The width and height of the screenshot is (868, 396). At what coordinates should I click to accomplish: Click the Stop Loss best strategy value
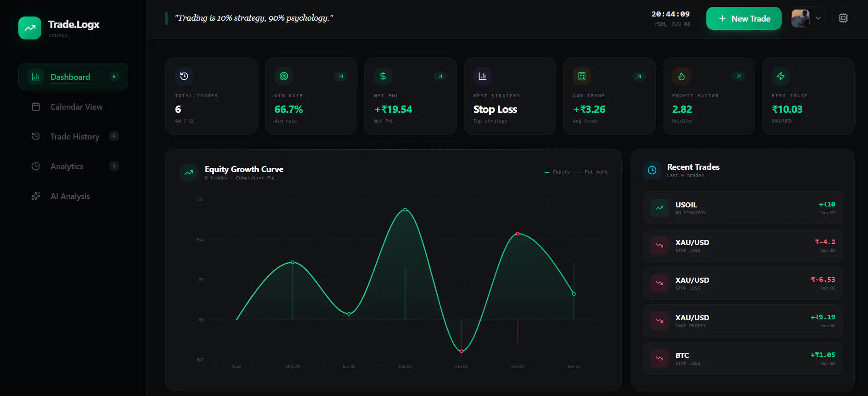tap(495, 110)
